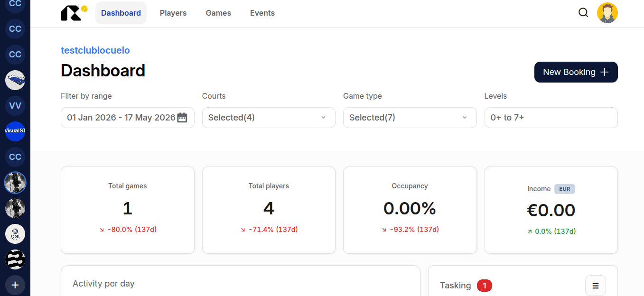Open the Levels 0+ to 7+ selector
The height and width of the screenshot is (296, 644).
[x=551, y=118]
